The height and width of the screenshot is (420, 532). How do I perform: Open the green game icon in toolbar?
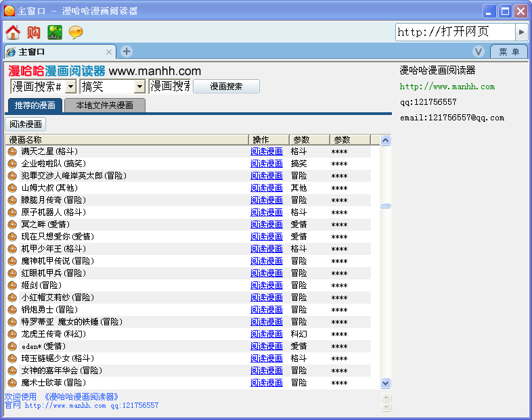click(55, 32)
